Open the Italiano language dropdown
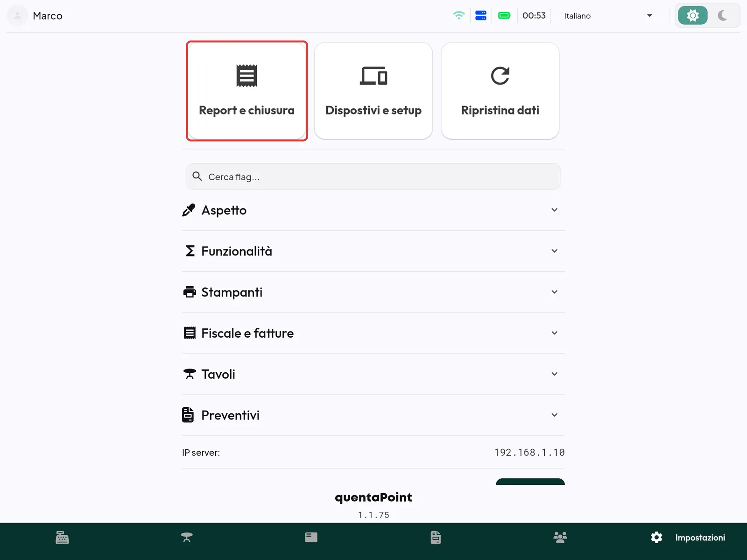 608,16
